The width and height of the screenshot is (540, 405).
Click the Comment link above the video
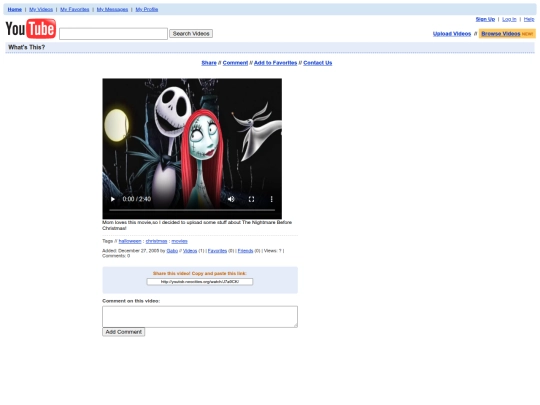(x=235, y=63)
